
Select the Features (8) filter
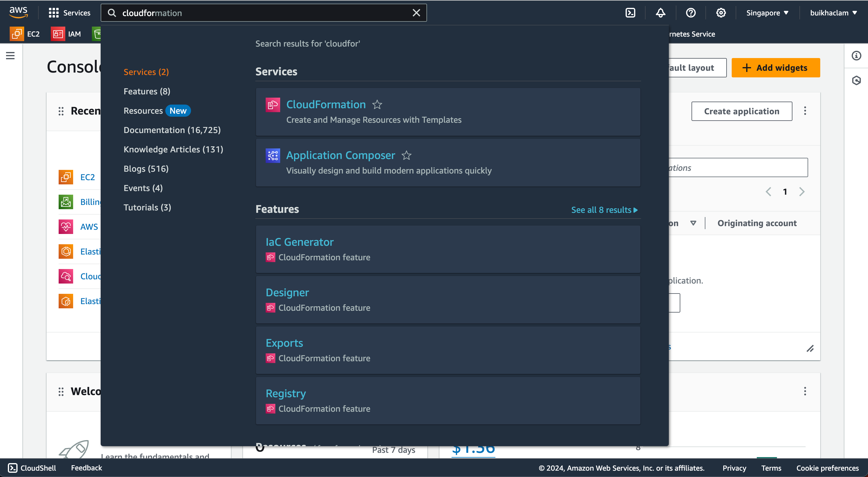[x=147, y=91]
